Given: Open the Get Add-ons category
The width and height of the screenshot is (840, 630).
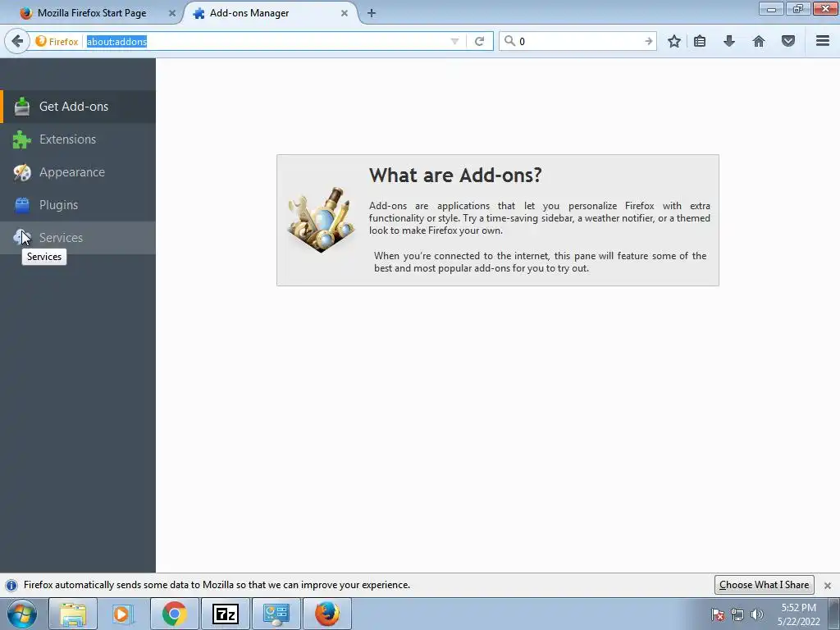Looking at the screenshot, I should pos(78,107).
